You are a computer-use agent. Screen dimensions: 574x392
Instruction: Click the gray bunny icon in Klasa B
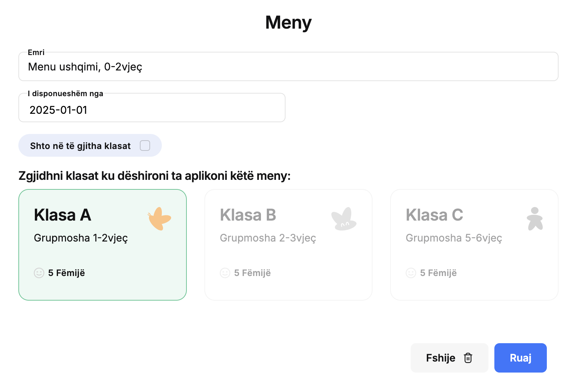[x=344, y=219]
